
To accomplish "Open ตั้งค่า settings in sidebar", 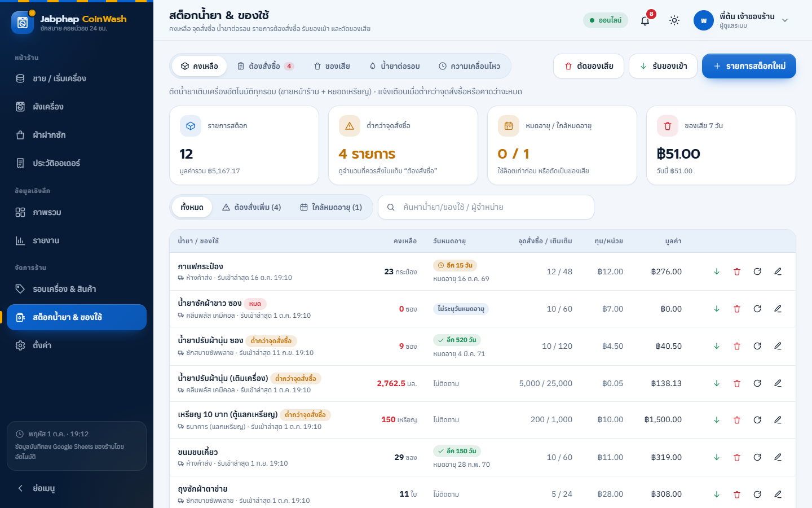I will click(x=77, y=345).
